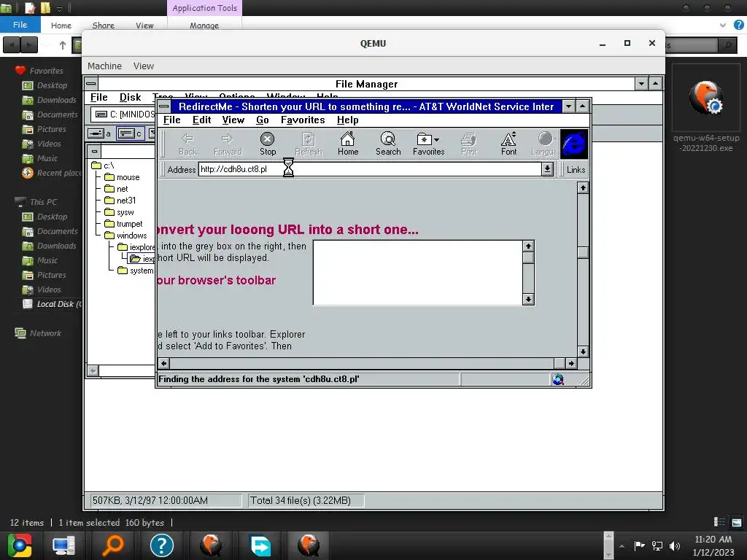The width and height of the screenshot is (747, 560).
Task: Select the c:\ root folder
Action: pos(103,166)
